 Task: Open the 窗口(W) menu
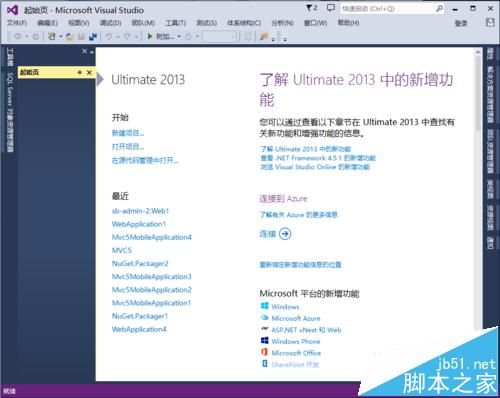(x=315, y=23)
